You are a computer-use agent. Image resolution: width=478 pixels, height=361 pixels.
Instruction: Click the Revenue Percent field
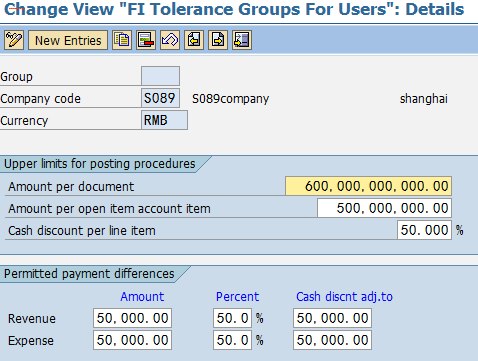tap(232, 318)
